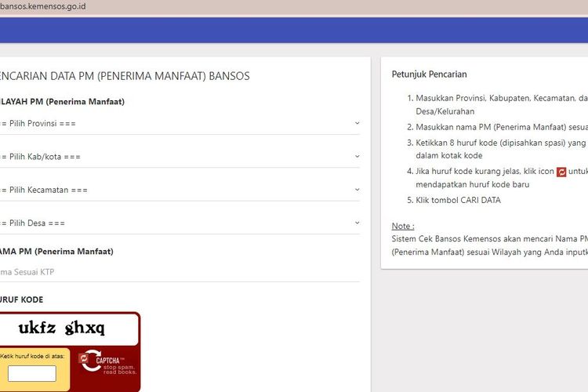Click the Ketik huruf kode di atas label
The width and height of the screenshot is (588, 392).
(x=32, y=356)
